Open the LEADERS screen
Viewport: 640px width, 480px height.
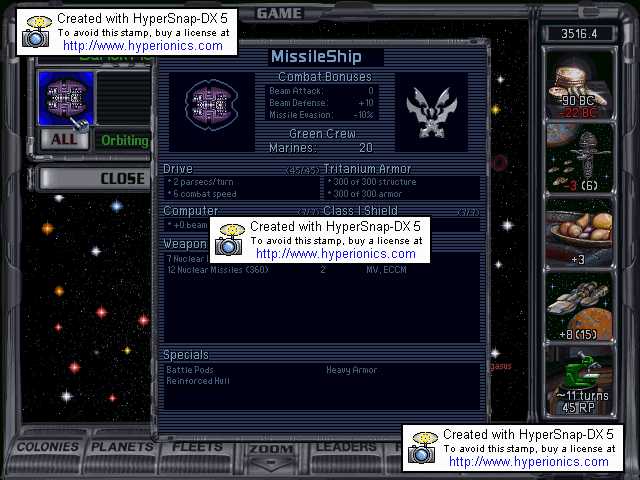point(347,447)
